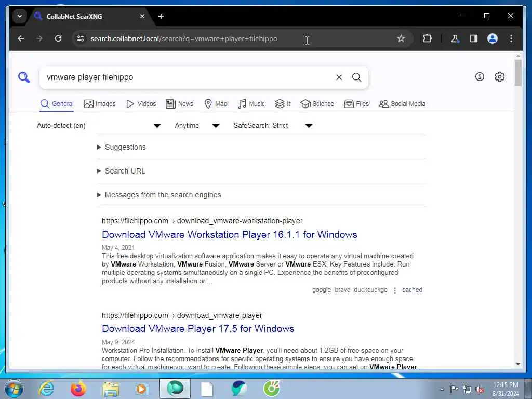
Task: Open Download VMware Workstation Player 16.1.1 link
Action: pyautogui.click(x=229, y=234)
